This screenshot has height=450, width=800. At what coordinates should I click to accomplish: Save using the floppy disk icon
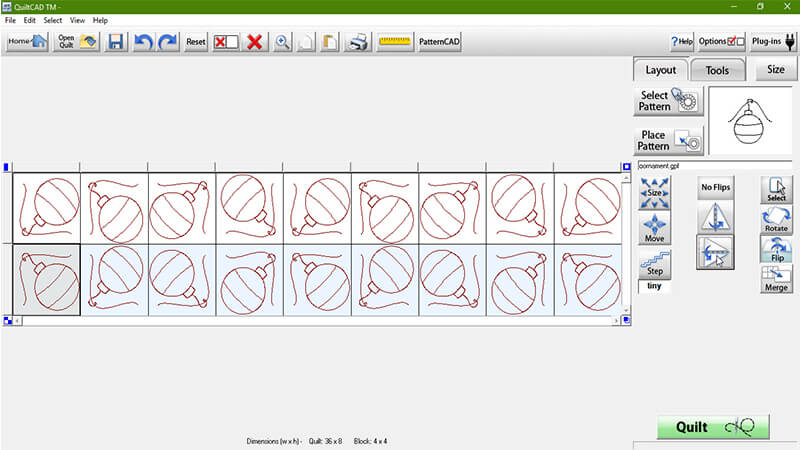(116, 41)
